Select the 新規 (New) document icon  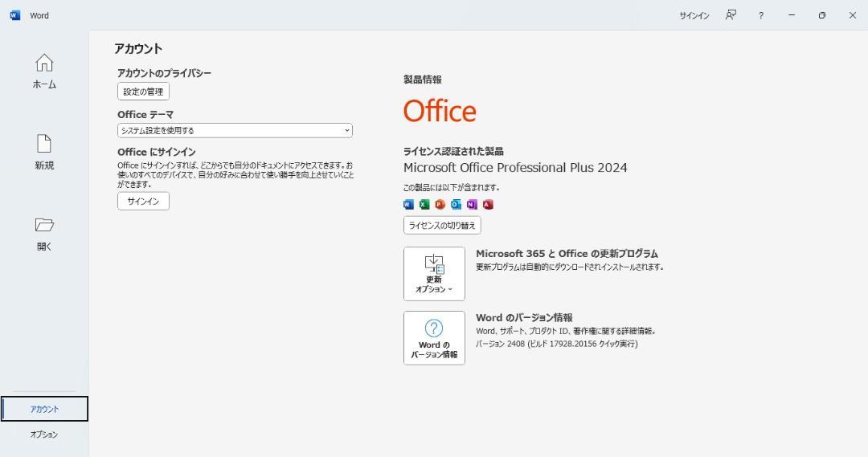click(x=44, y=143)
